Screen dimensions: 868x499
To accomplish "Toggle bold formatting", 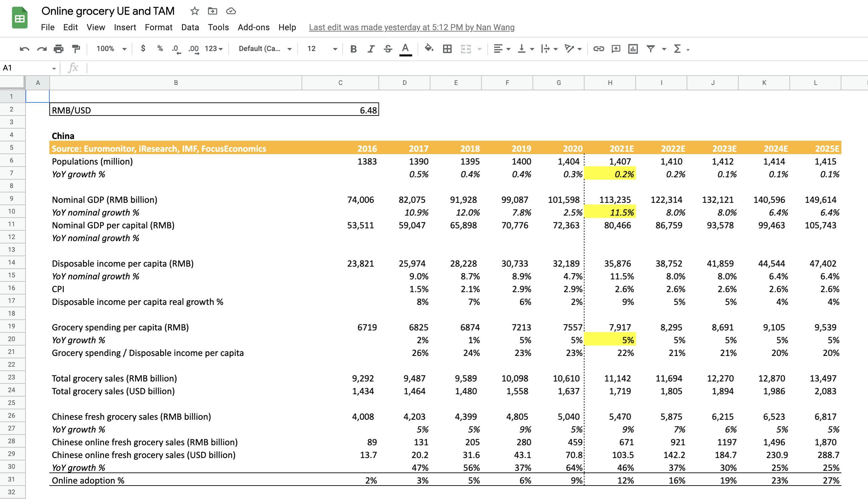I will 353,49.
